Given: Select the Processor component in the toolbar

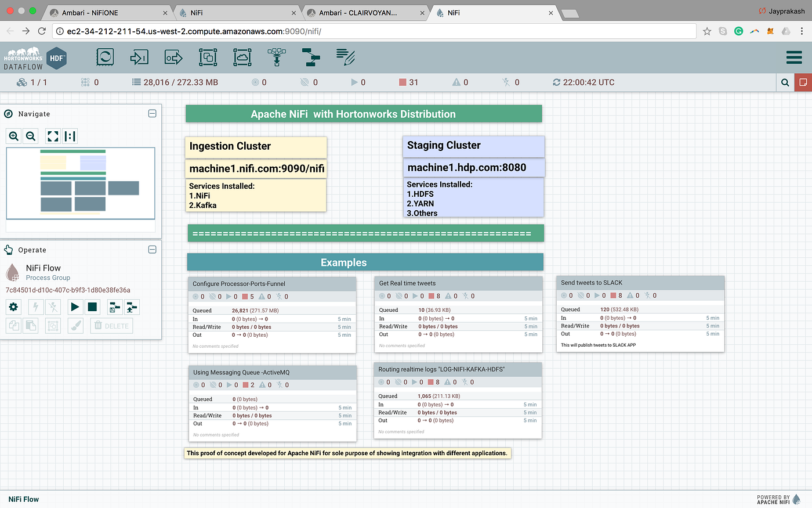Looking at the screenshot, I should (x=105, y=57).
